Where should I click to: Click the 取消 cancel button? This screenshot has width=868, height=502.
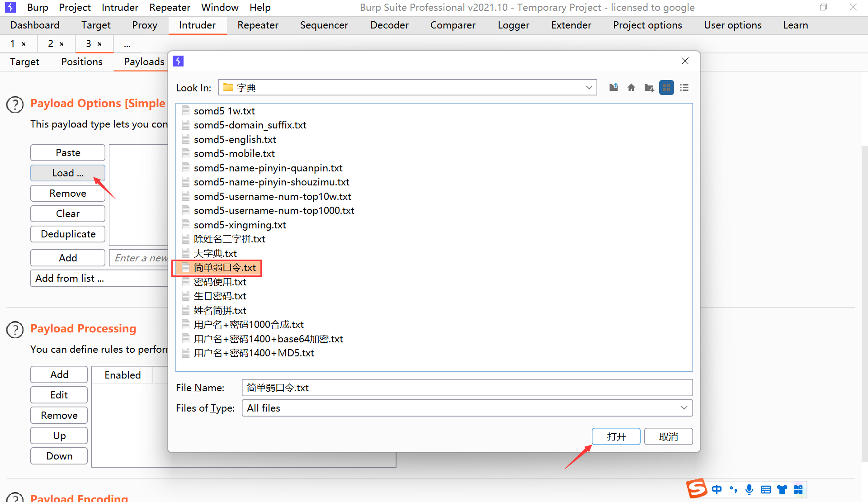point(668,436)
